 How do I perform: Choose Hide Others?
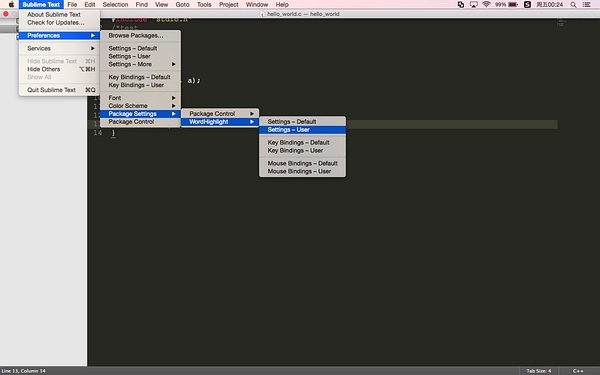click(x=59, y=69)
